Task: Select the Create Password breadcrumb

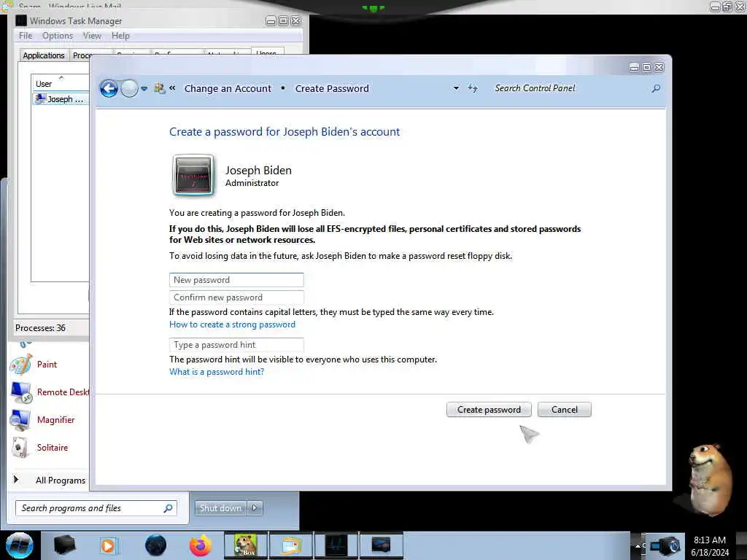Action: 332,88
